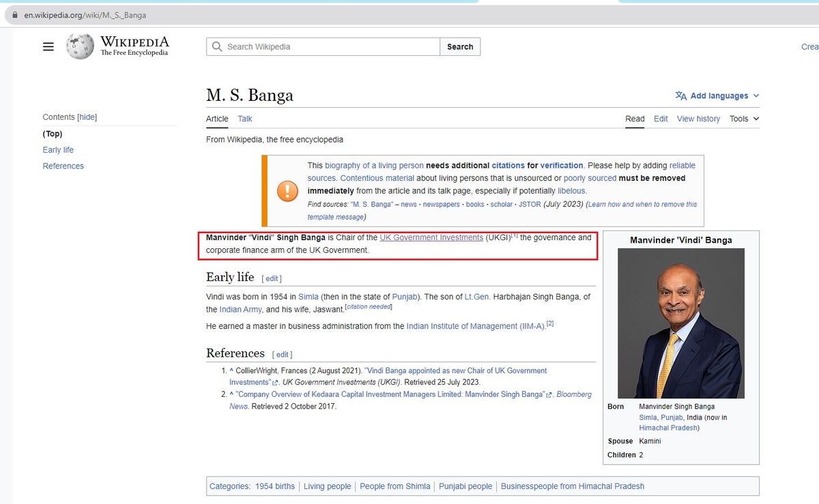The width and height of the screenshot is (819, 504).
Task: Click inside the Search Wikipedia field
Action: [323, 46]
